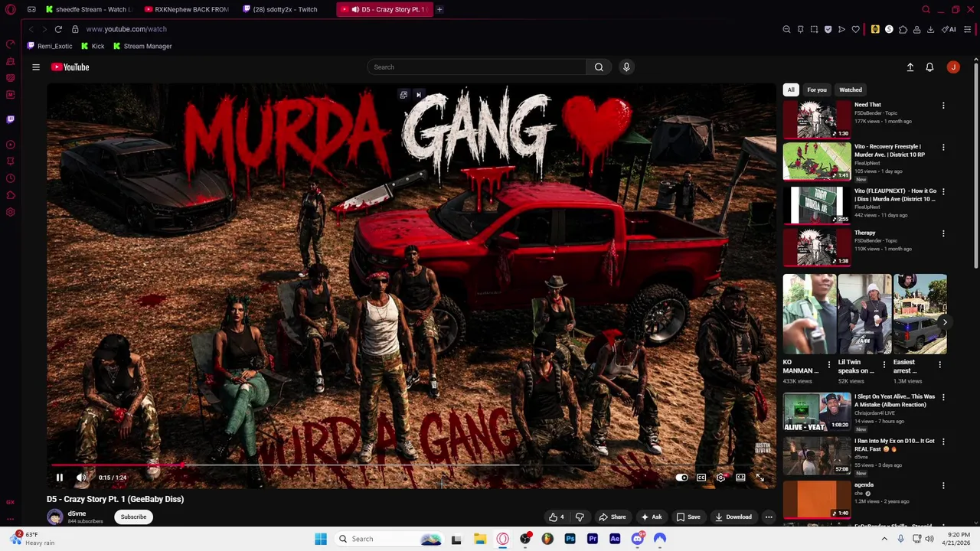
Task: Open a new browser tab
Action: click(x=439, y=9)
